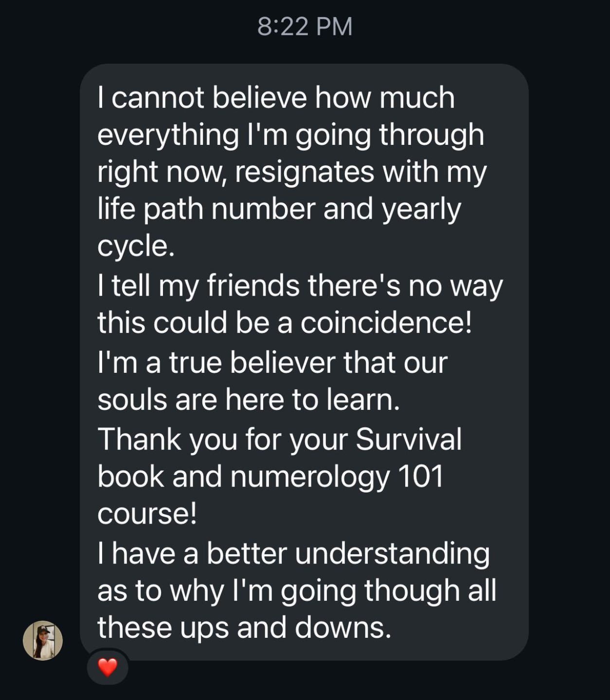Open the sender's profile picture
The width and height of the screenshot is (610, 700).
43,640
